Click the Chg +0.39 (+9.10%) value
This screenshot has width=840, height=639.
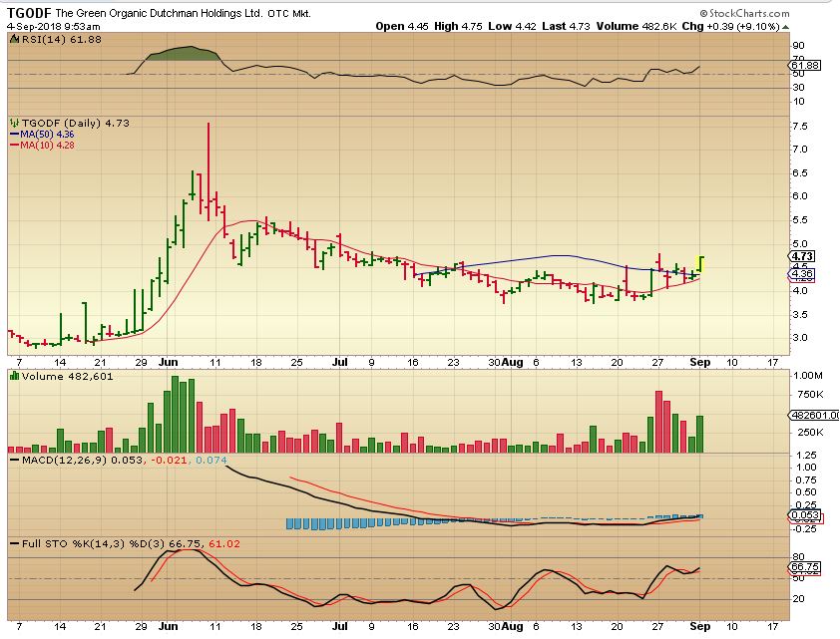[730, 26]
